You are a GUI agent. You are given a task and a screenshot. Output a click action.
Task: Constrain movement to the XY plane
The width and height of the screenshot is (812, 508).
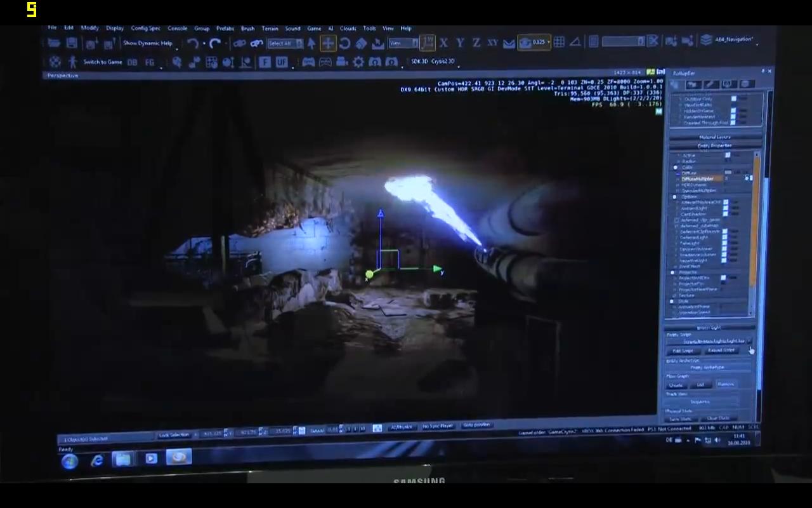492,43
